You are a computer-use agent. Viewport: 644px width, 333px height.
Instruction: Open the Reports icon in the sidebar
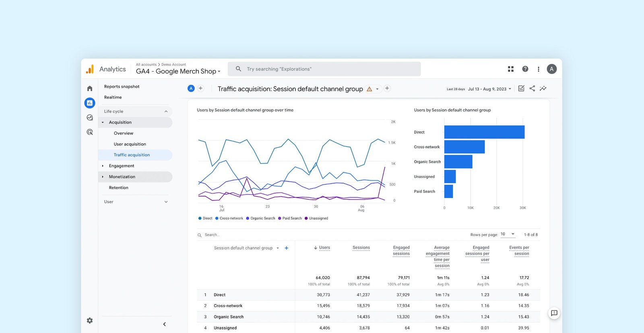pos(90,103)
